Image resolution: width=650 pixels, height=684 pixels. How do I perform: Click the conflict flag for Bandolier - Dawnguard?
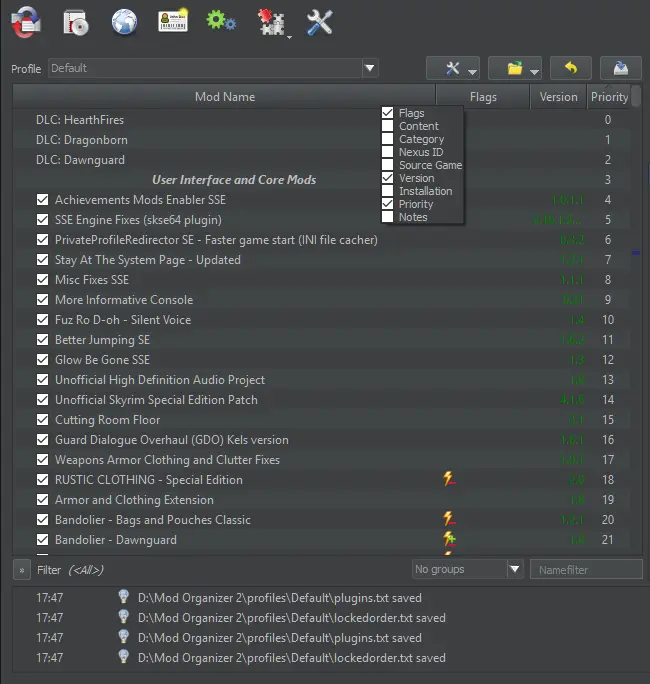(x=449, y=539)
